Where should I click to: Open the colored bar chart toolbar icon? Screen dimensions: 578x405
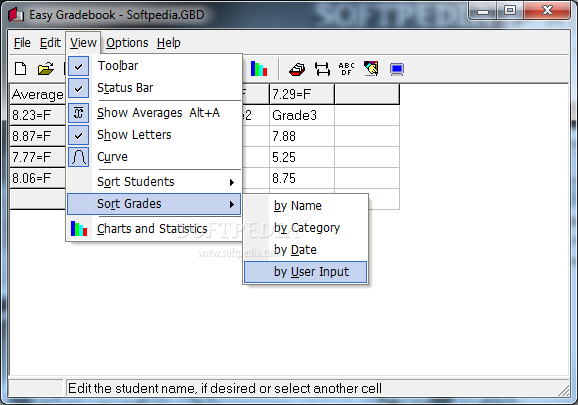click(x=259, y=69)
